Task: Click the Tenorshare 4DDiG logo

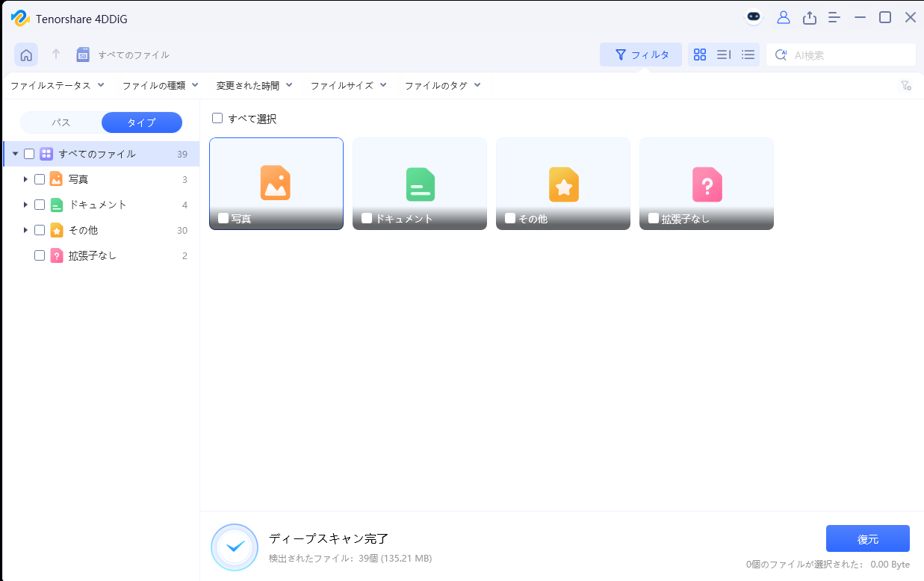Action: 19,18
